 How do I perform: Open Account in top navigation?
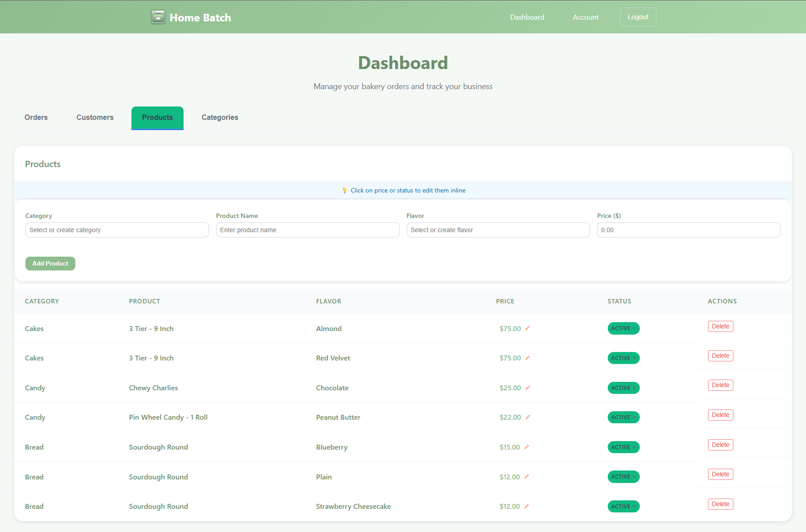coord(586,17)
